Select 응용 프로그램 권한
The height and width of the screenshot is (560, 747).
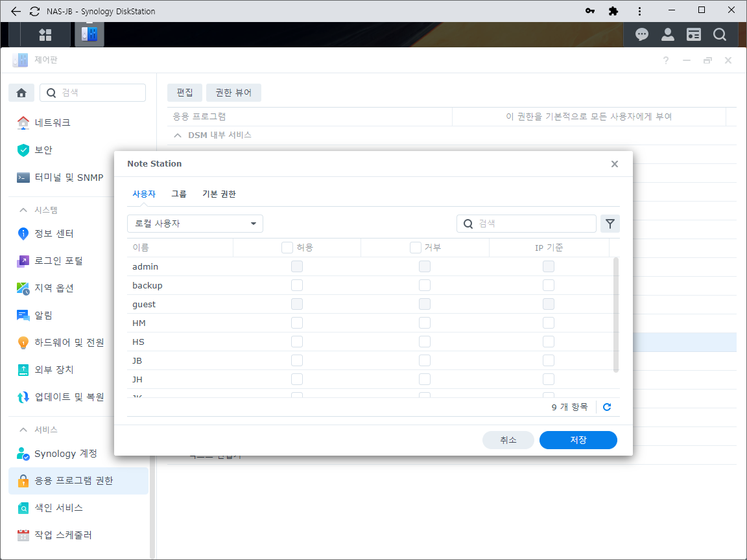[x=78, y=480]
